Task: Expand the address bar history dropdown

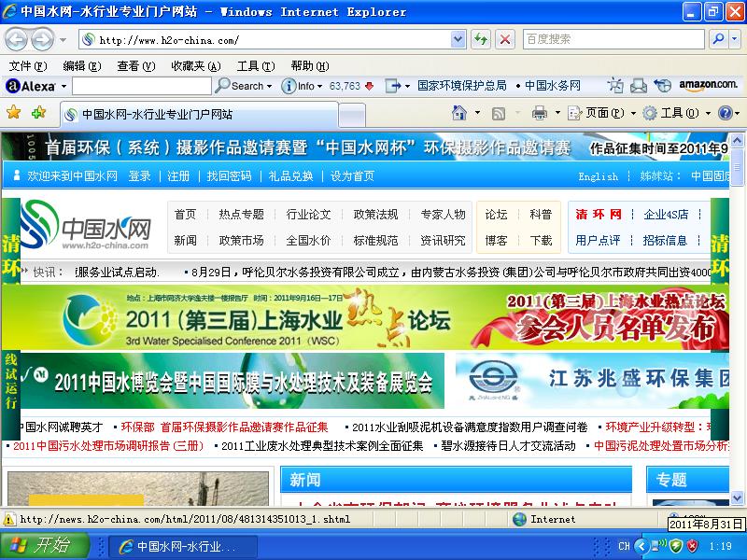Action: click(x=458, y=39)
